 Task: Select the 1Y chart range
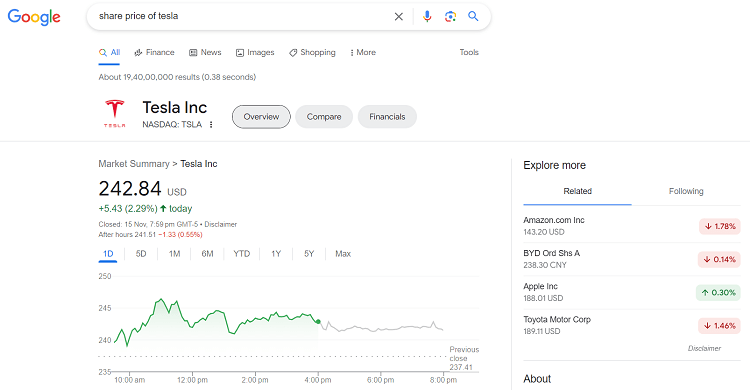click(276, 254)
